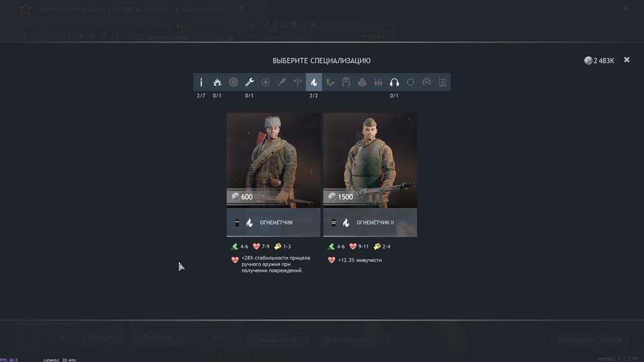
Task: Click the heart icon beside +12.3% живучести
Action: [x=332, y=260]
